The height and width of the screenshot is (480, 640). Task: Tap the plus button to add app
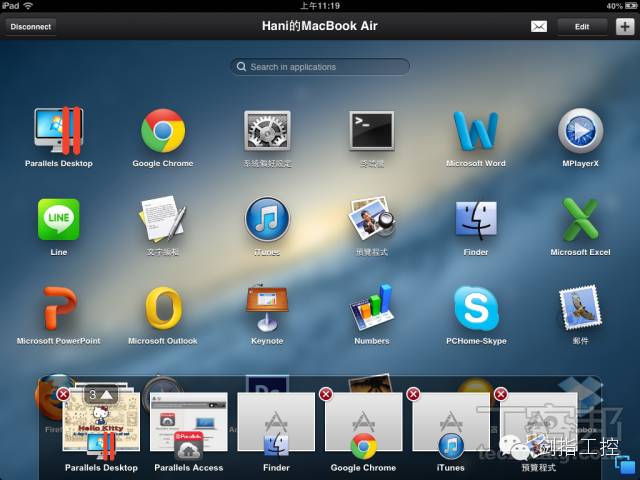(625, 27)
